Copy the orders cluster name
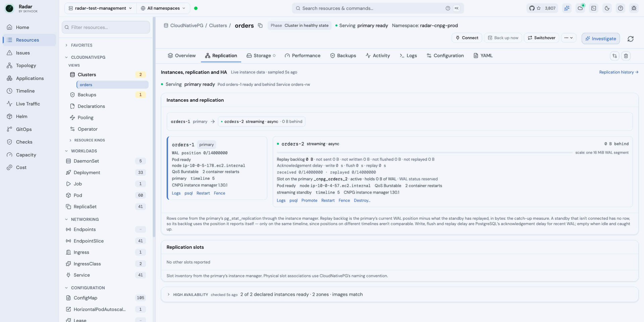Viewport: 644px width, 322px height. pyautogui.click(x=260, y=25)
